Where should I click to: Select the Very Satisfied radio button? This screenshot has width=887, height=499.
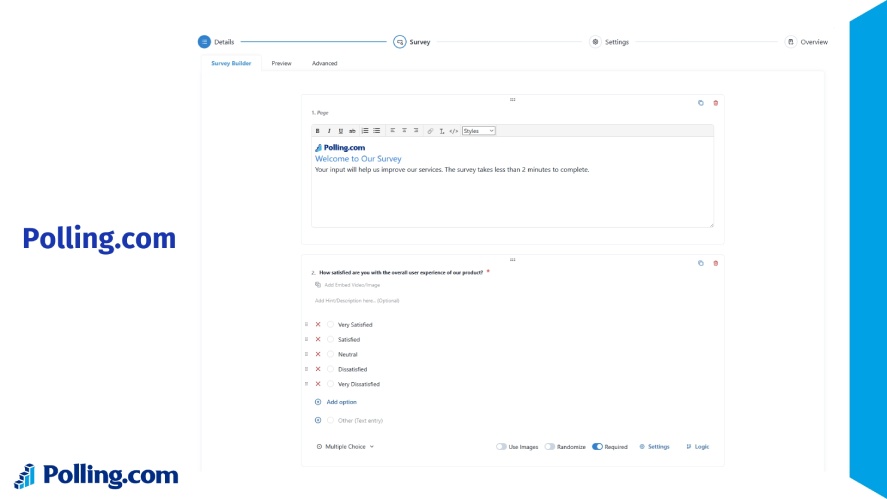[330, 325]
